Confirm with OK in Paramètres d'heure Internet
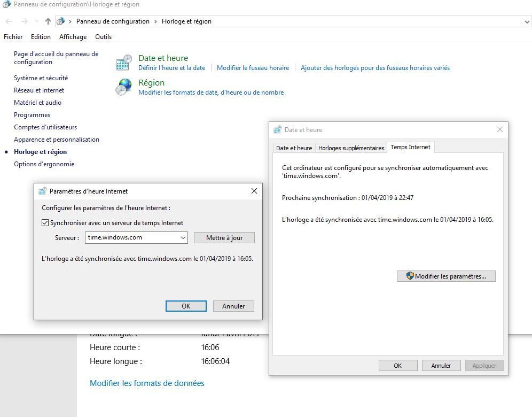Viewport: 532px width, 417px height. [186, 306]
